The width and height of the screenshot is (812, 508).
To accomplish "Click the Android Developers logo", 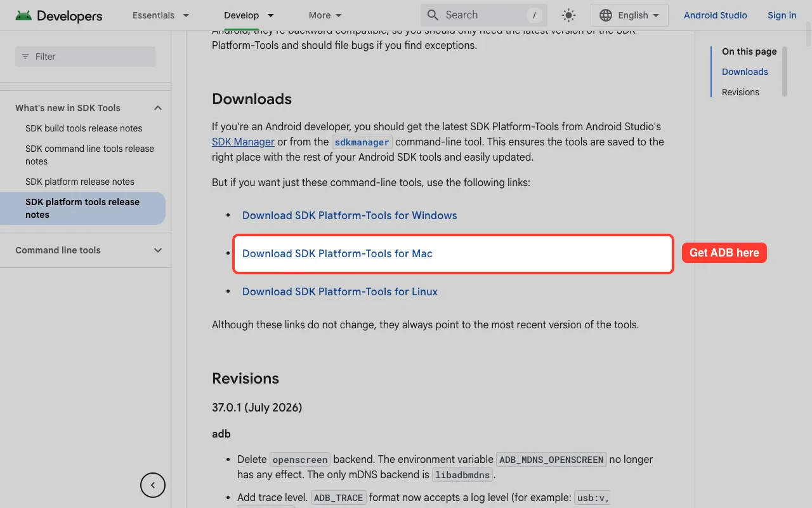I will click(x=59, y=15).
